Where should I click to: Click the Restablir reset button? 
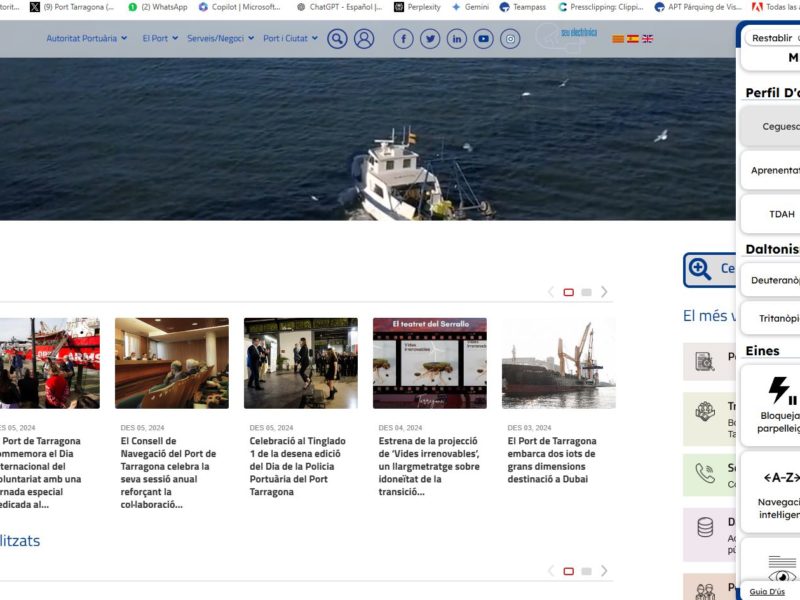click(773, 38)
